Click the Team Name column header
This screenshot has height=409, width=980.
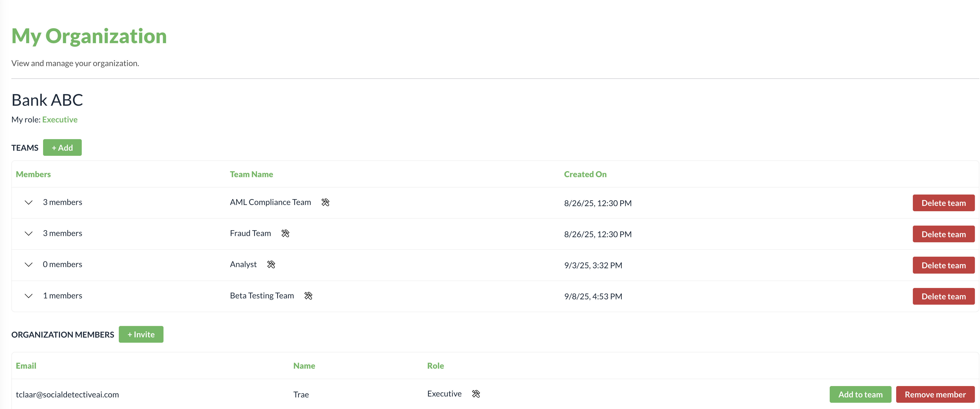coord(251,174)
